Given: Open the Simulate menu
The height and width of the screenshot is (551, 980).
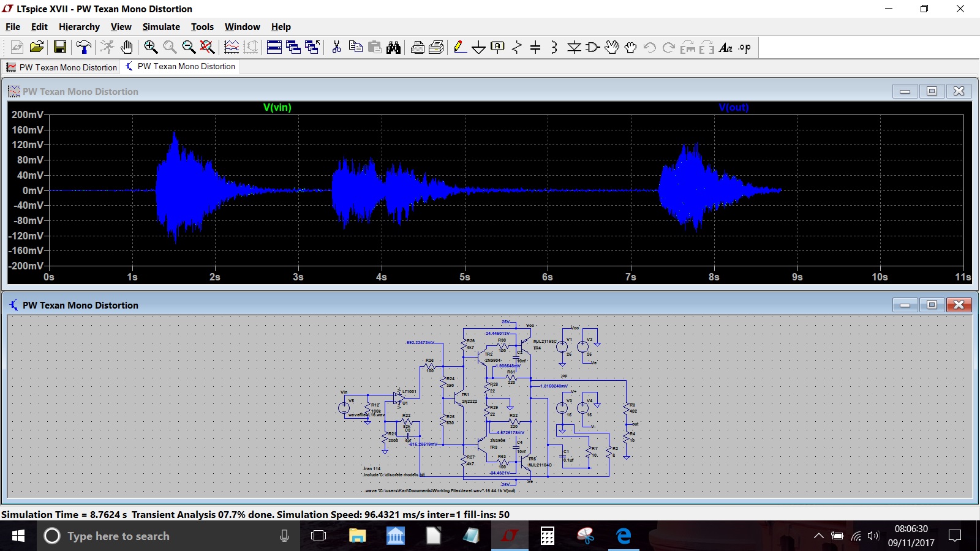Looking at the screenshot, I should 161,27.
